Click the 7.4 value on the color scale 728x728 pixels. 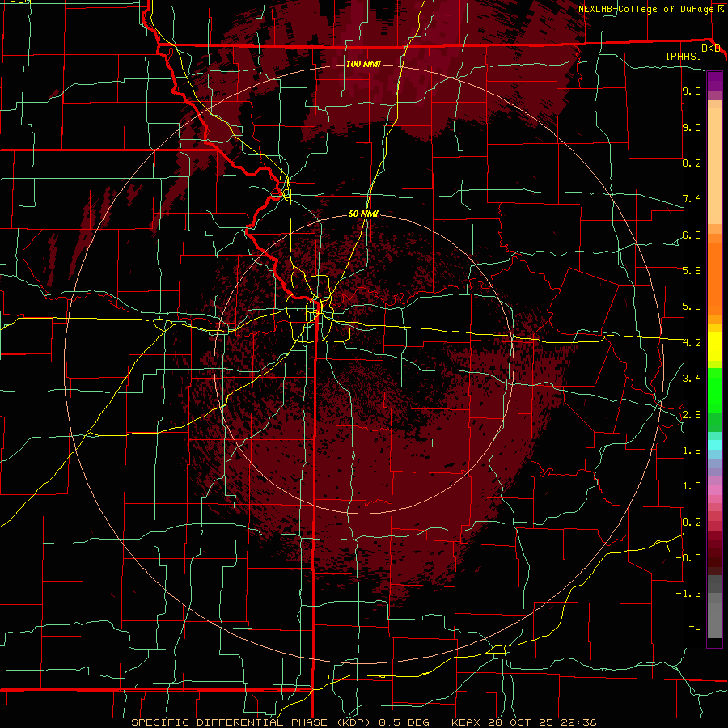(692, 199)
